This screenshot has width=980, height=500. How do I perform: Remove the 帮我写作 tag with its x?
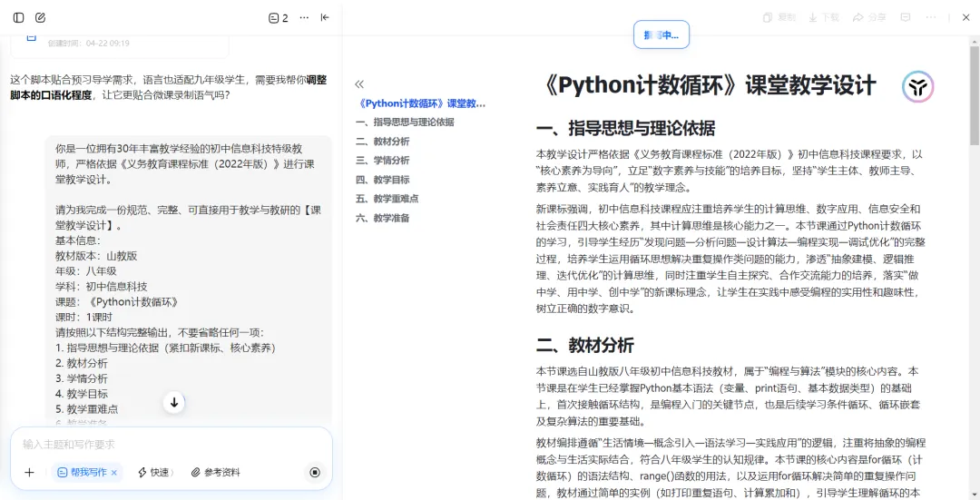tap(113, 473)
